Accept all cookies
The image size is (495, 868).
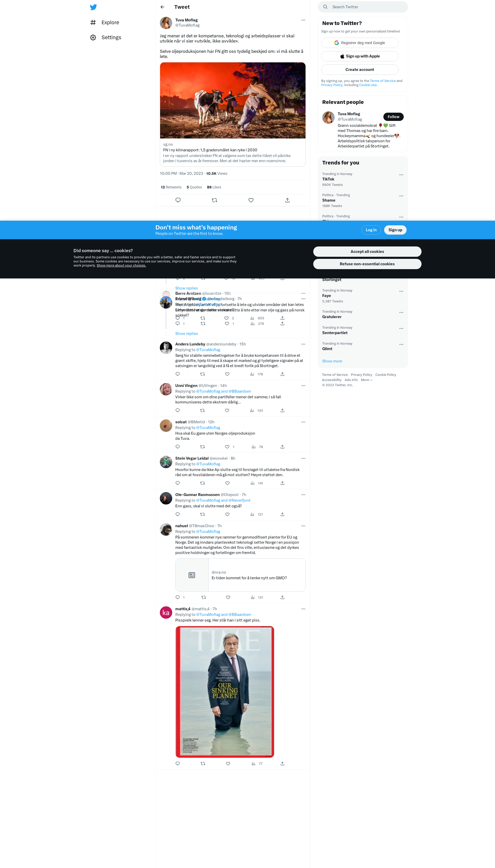pyautogui.click(x=367, y=252)
